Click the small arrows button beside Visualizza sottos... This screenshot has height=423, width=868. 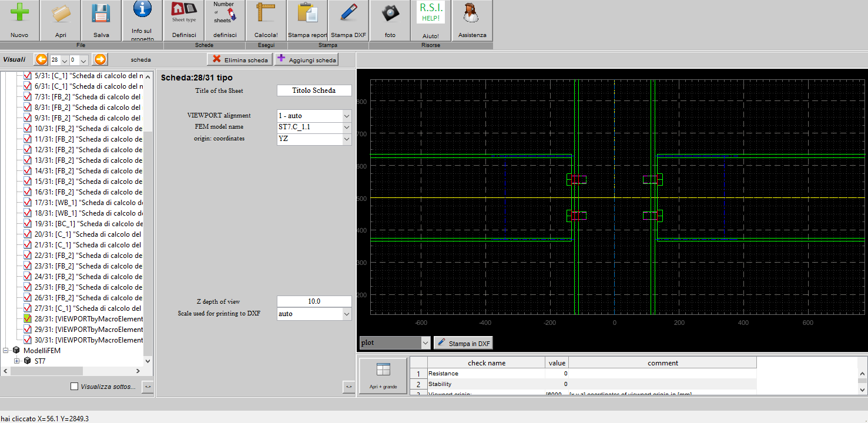point(148,386)
